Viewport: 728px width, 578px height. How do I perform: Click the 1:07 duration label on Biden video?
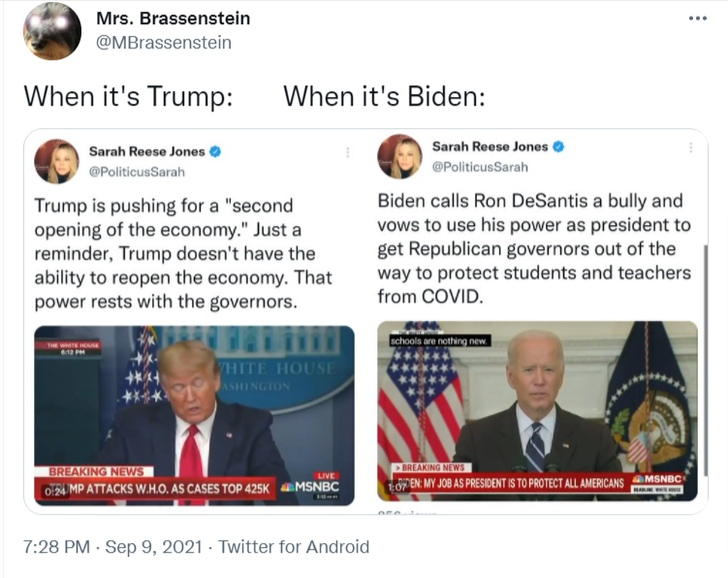[x=396, y=487]
